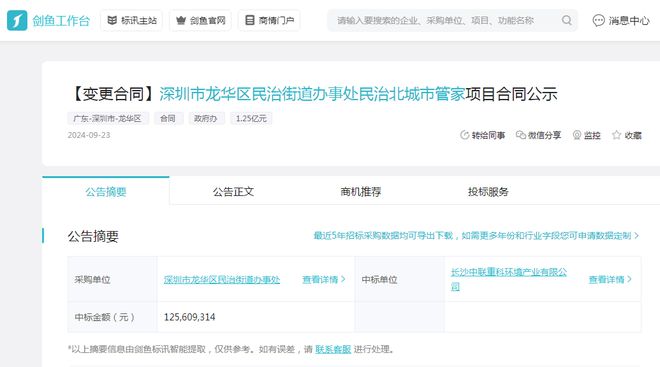Select the date 2024-09-23
Viewport: 660px width, 367px height.
(x=89, y=135)
